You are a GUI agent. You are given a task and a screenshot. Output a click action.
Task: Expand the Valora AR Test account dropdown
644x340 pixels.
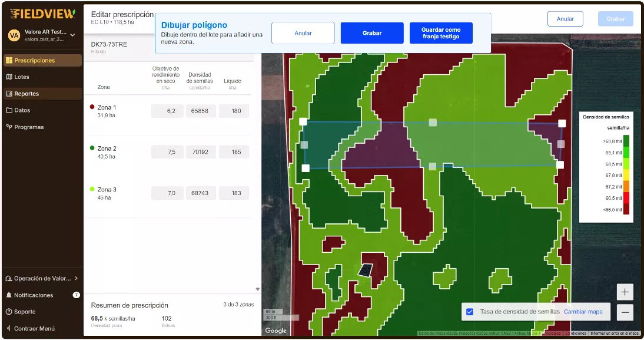pyautogui.click(x=72, y=35)
